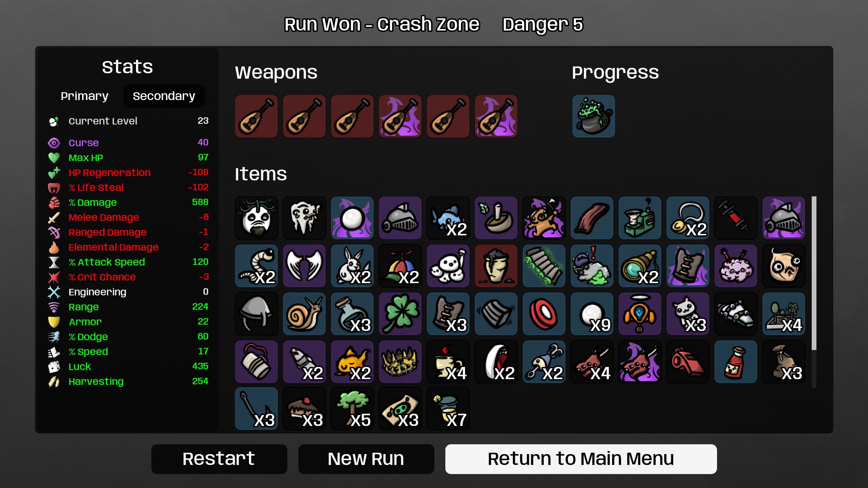Viewport: 868px width, 488px height.
Task: Click the white angel wings item
Action: pyautogui.click(x=304, y=266)
